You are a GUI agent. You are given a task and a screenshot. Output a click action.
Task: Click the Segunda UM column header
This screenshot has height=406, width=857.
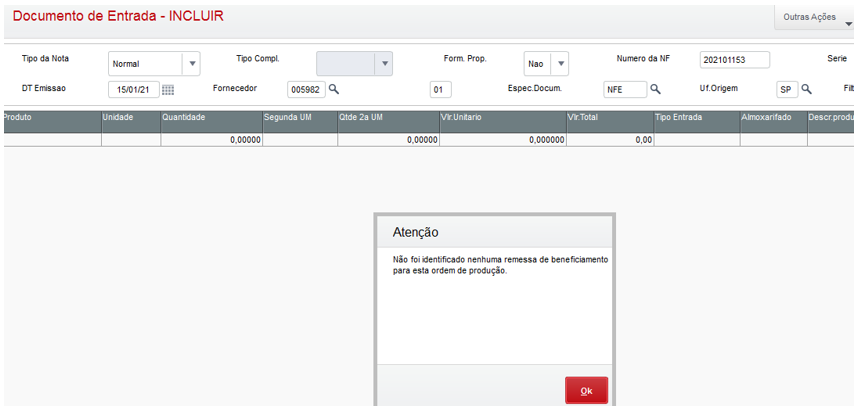[x=300, y=122]
